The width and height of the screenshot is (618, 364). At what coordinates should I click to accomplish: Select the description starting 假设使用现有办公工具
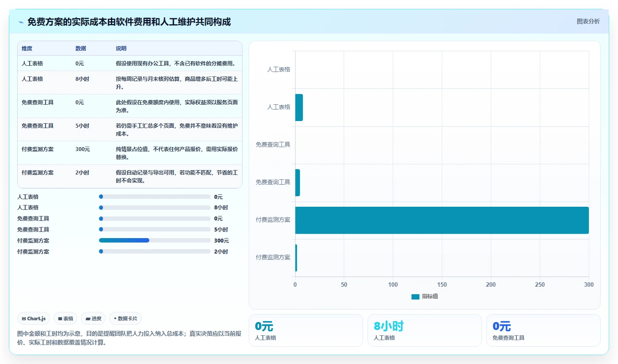[x=175, y=63]
